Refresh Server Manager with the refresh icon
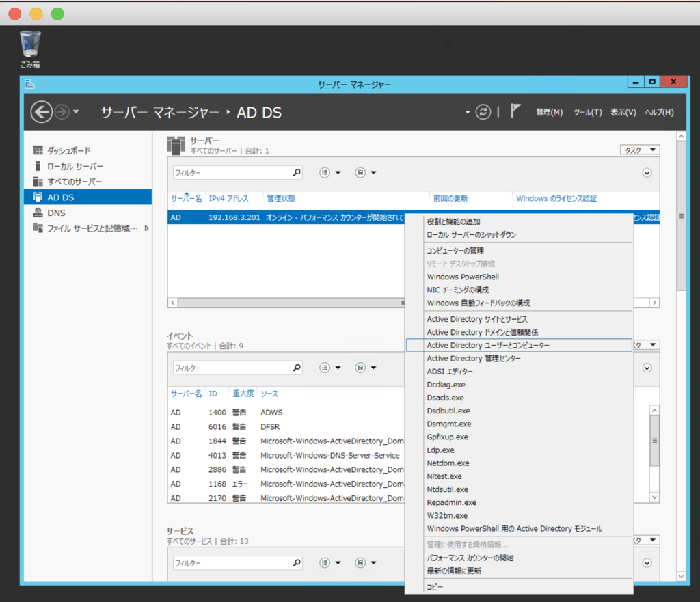Viewport: 700px width, 602px height. [483, 111]
